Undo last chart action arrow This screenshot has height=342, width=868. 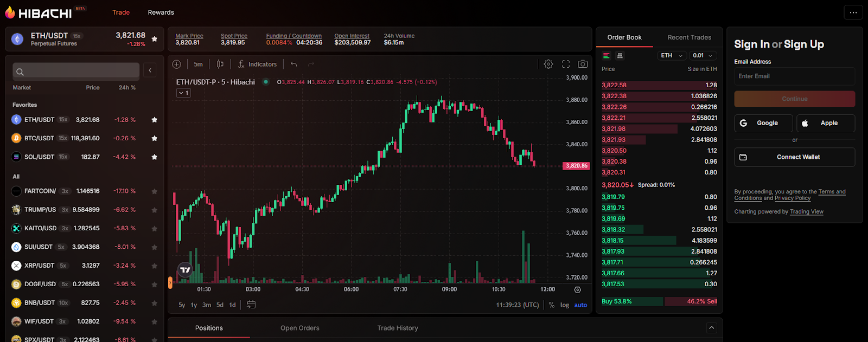click(293, 64)
